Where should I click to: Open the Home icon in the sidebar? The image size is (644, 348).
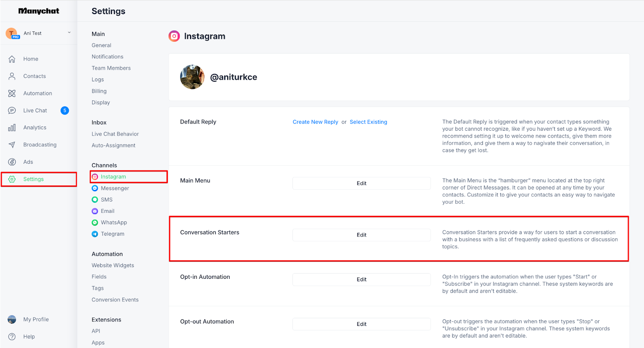pos(12,59)
